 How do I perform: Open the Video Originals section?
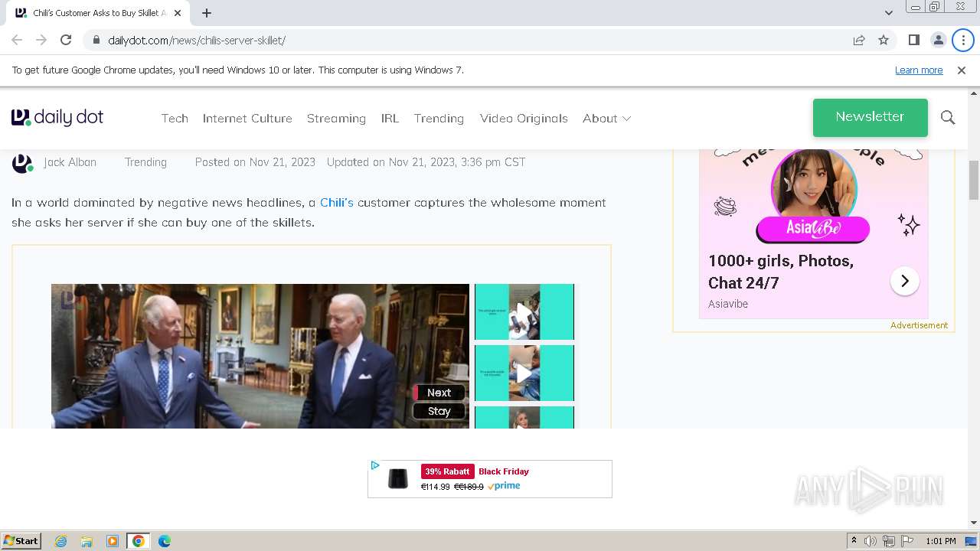click(524, 118)
